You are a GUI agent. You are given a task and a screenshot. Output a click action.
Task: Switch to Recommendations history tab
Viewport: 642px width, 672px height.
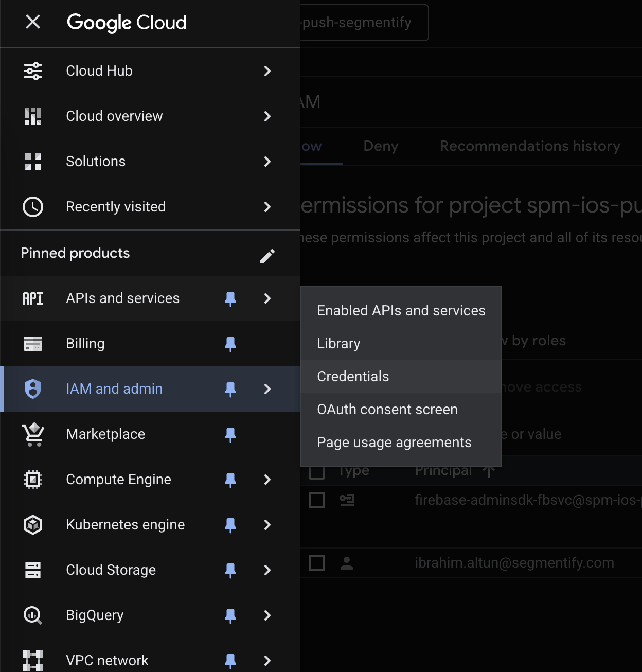(530, 146)
